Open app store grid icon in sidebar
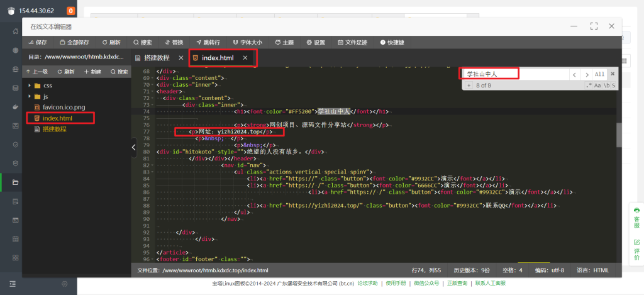644x295 pixels. (x=15, y=258)
